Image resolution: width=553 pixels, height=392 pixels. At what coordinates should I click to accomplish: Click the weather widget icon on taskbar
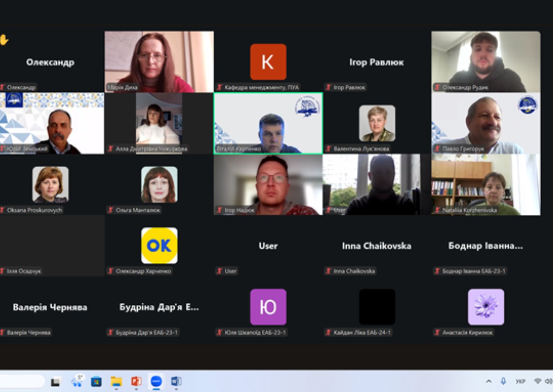77,381
